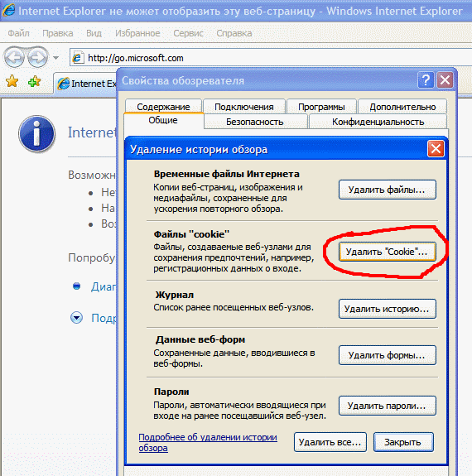
Task: Open Подробнее об удалении истории обзора link
Action: (x=208, y=442)
